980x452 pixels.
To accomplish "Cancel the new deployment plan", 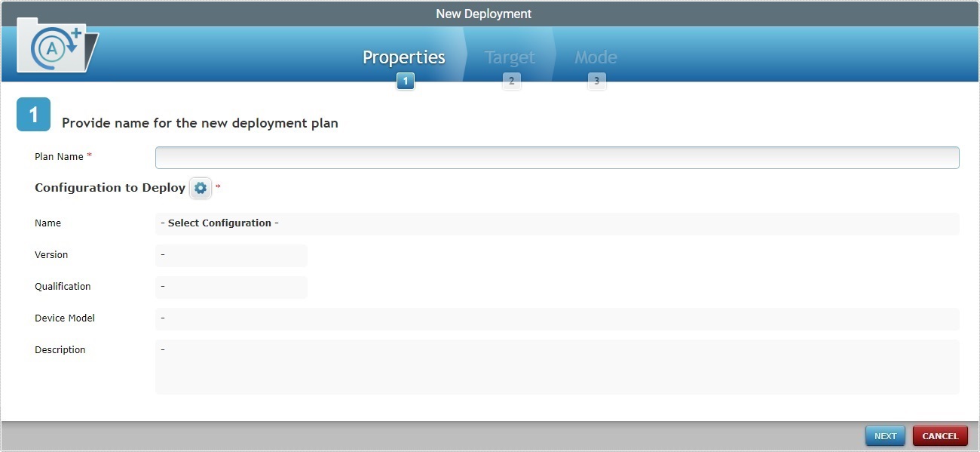I will [940, 435].
